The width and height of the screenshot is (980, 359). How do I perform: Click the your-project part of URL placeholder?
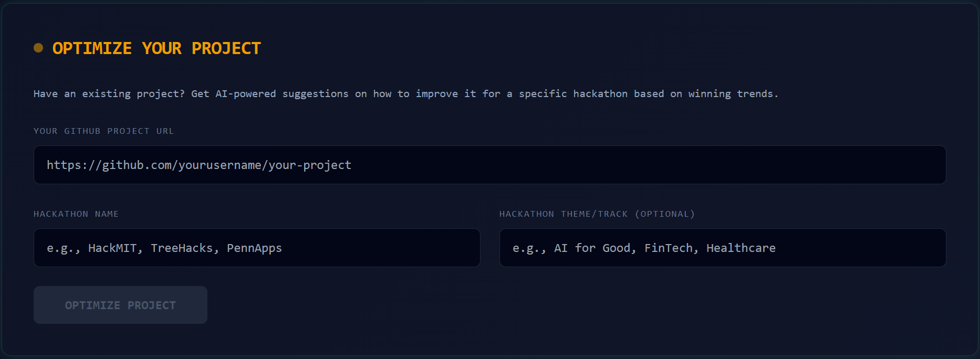click(x=309, y=165)
